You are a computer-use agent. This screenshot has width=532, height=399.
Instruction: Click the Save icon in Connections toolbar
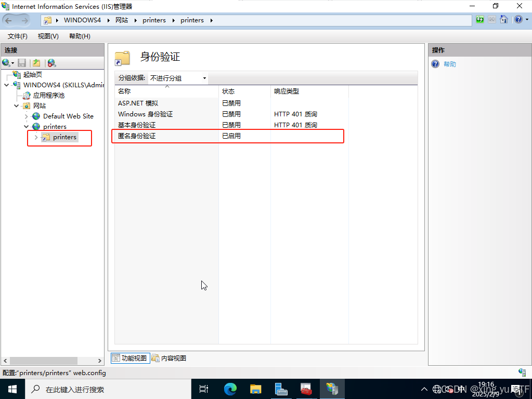[22, 63]
